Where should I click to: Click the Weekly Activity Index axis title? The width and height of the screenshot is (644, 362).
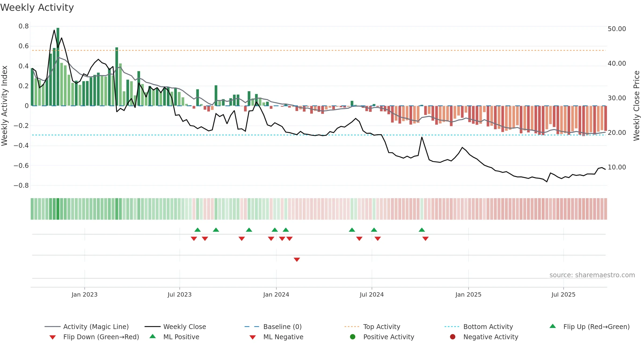point(5,106)
